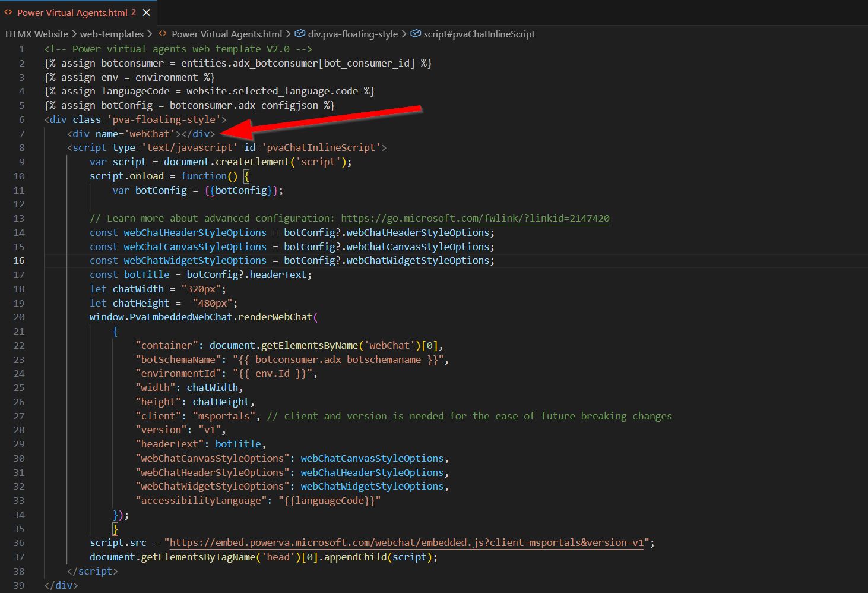Open the web-templates breadcrumb menu
The image size is (868, 593).
pyautogui.click(x=112, y=34)
